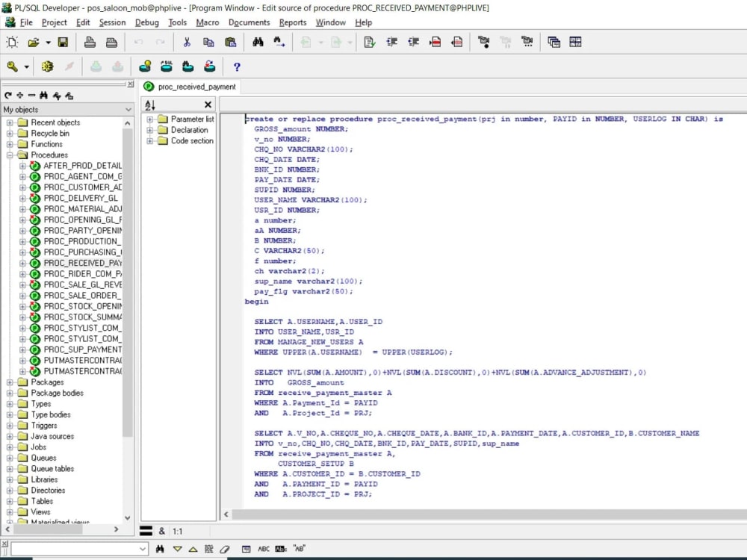Click the minus icon in object browser toolbar

coord(31,96)
